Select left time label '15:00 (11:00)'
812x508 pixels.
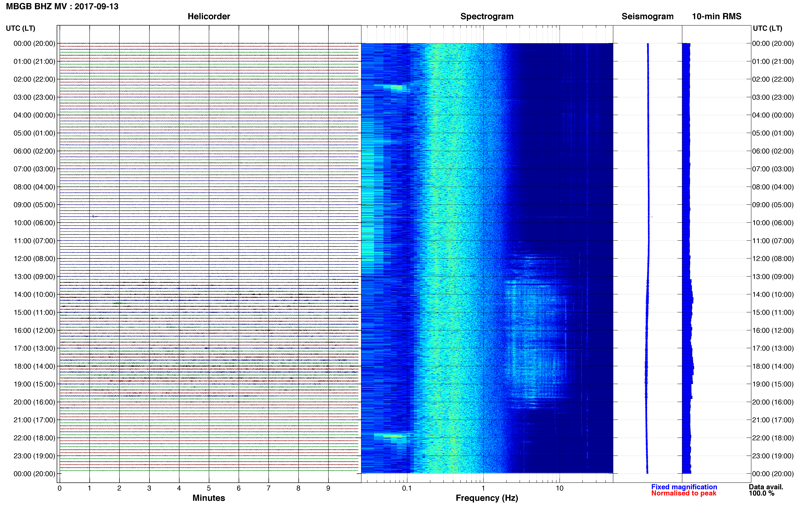pos(34,312)
